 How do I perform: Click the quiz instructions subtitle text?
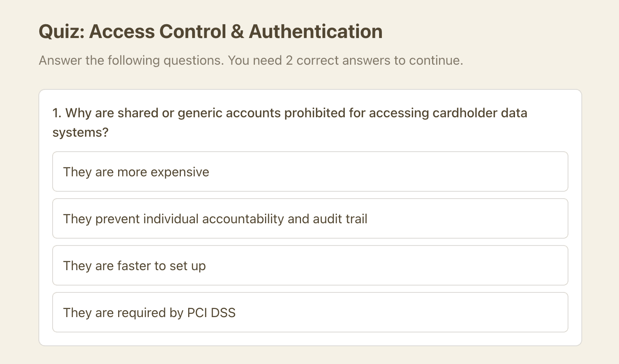[x=251, y=60]
